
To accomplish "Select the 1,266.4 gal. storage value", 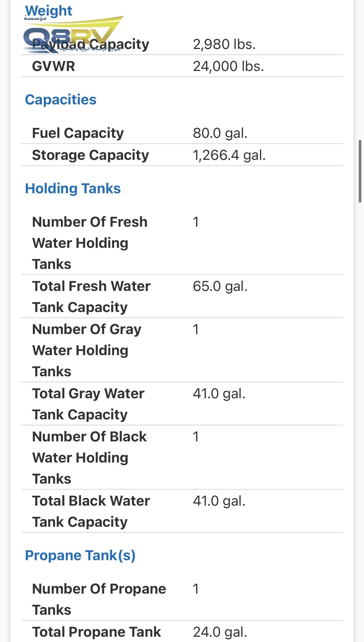I will (229, 155).
